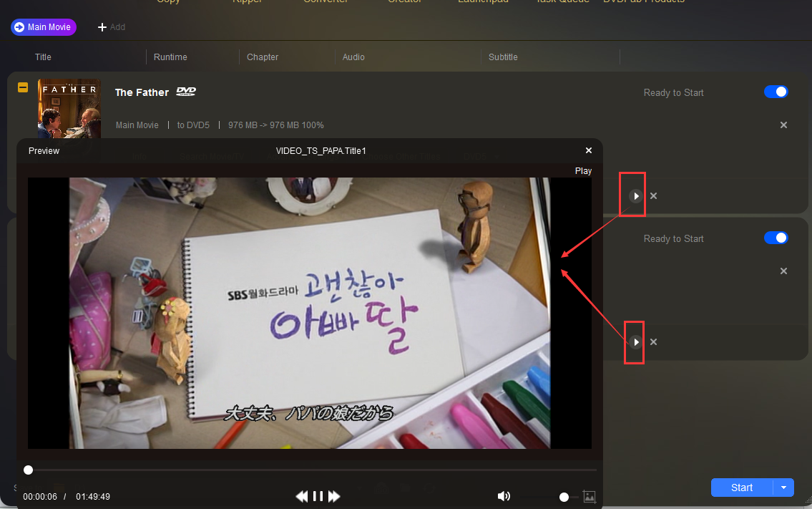Click the 'to DVD5' output text
Image resolution: width=812 pixels, height=509 pixels.
point(193,125)
